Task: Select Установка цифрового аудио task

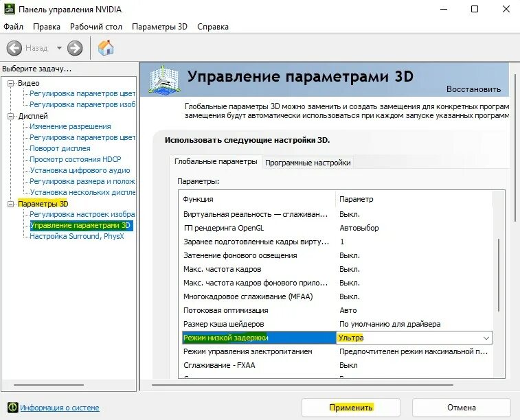Action: pos(80,170)
